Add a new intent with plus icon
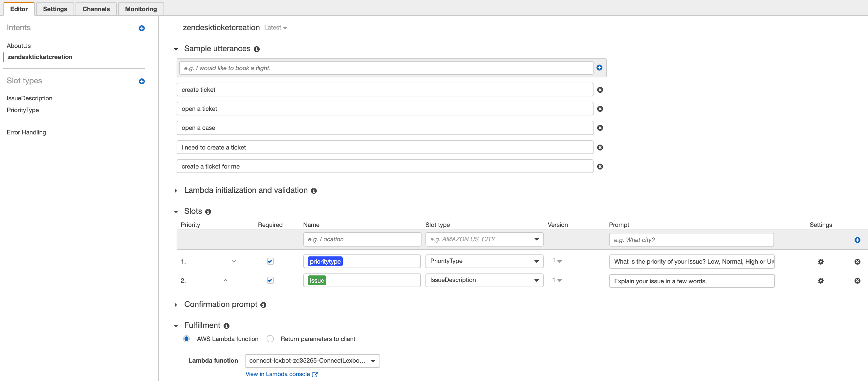This screenshot has height=381, width=868. pos(141,28)
